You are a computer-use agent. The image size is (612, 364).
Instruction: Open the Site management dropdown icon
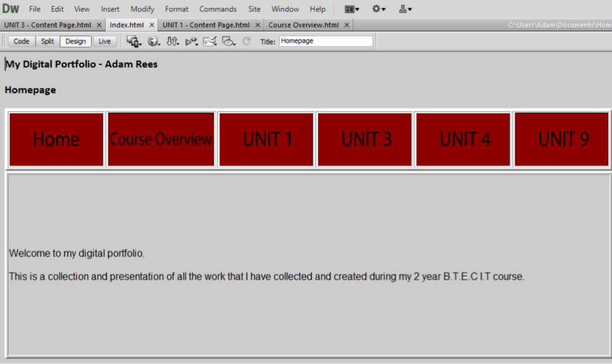[x=405, y=9]
